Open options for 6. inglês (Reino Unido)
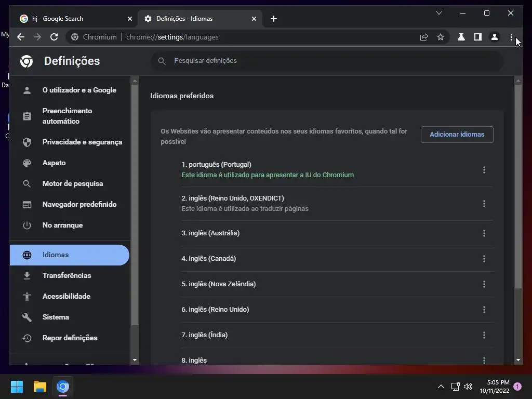Screen dimensions: 532x399 [x=484, y=310]
